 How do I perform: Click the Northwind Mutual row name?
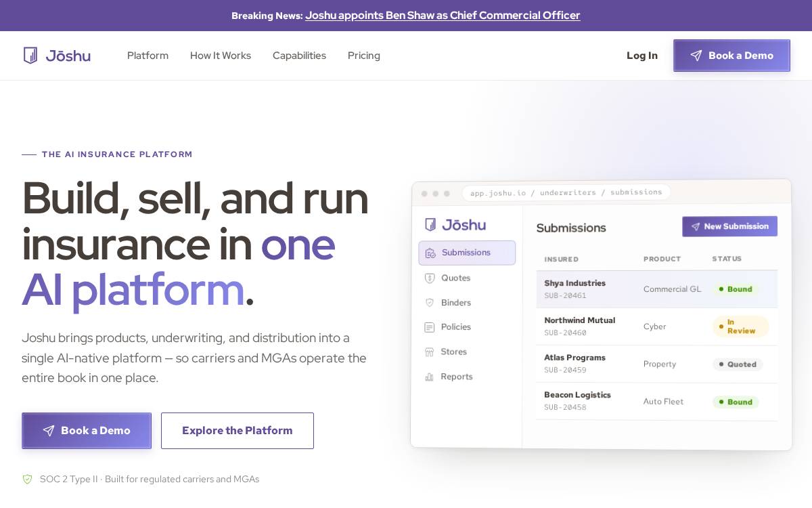coord(579,320)
